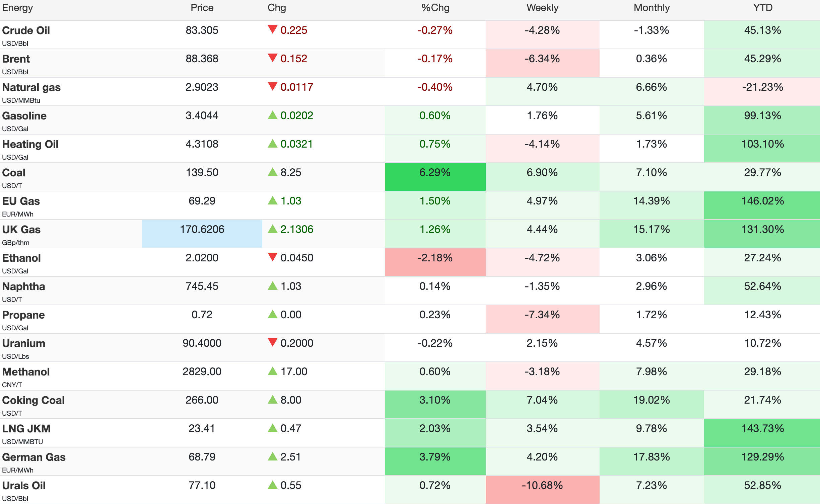The height and width of the screenshot is (504, 820).
Task: Select Coal's 6.29% daily change cell
Action: coord(435,177)
